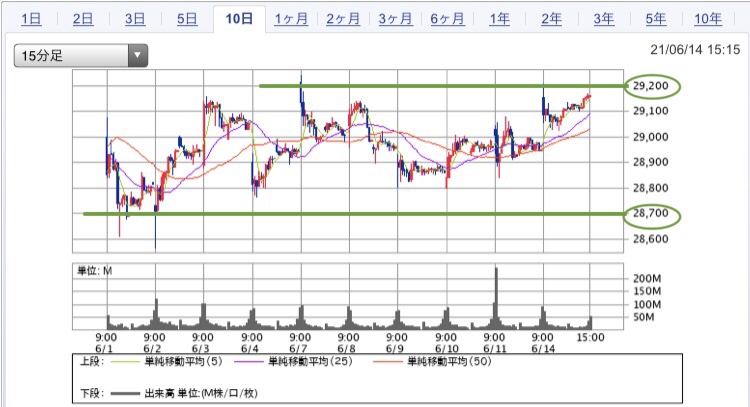Click the 29,200 price axis label
750x407 pixels.
651,86
